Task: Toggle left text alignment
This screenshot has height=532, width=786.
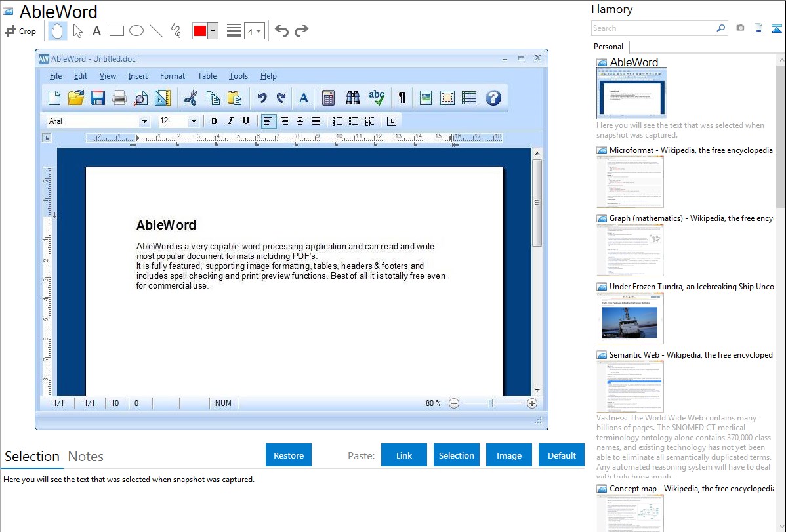Action: click(268, 121)
